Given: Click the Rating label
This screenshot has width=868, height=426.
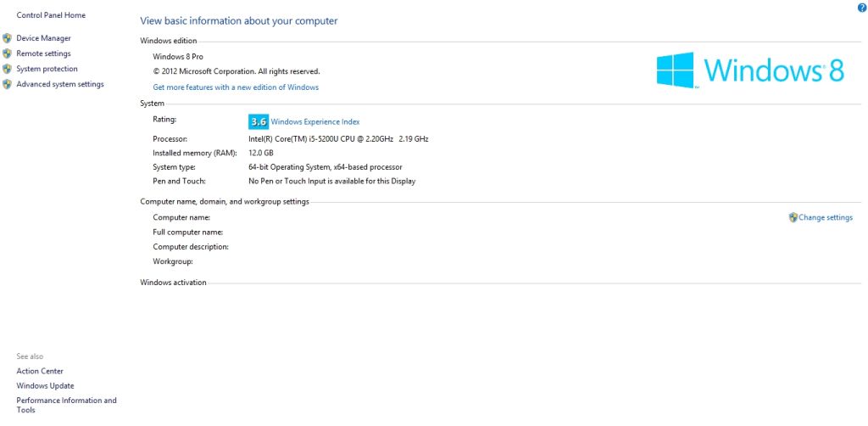Looking at the screenshot, I should [x=164, y=119].
